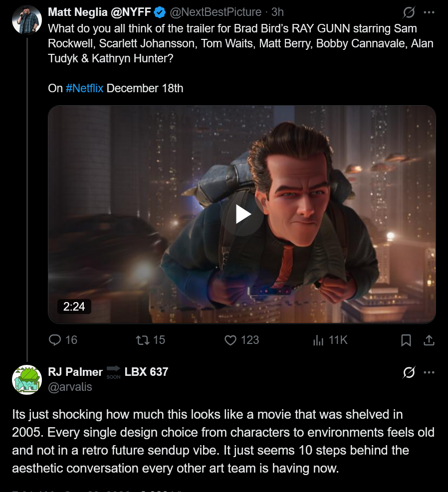Like Matt Neglia's tweet
The width and height of the screenshot is (448, 492).
coord(242,340)
